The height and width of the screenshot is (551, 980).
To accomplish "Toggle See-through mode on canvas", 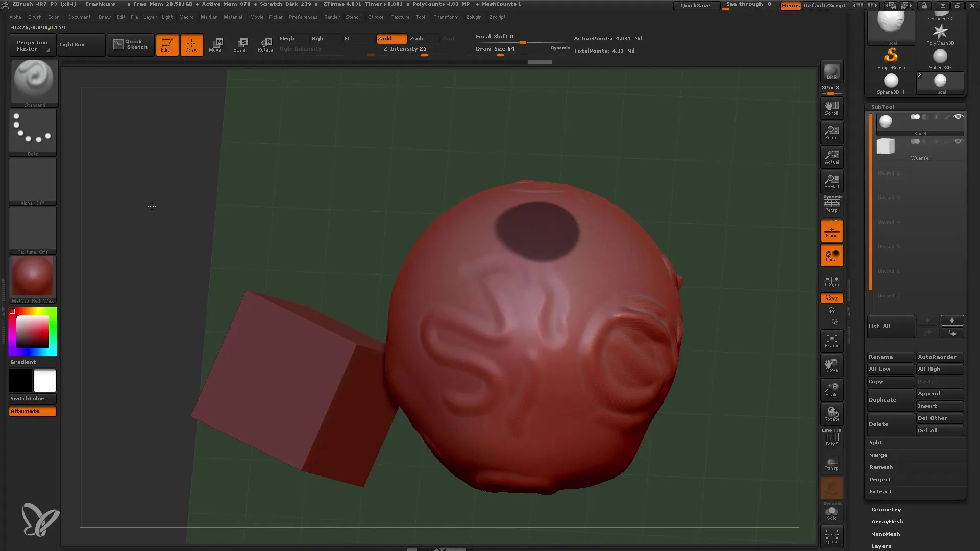I will tap(749, 5).
